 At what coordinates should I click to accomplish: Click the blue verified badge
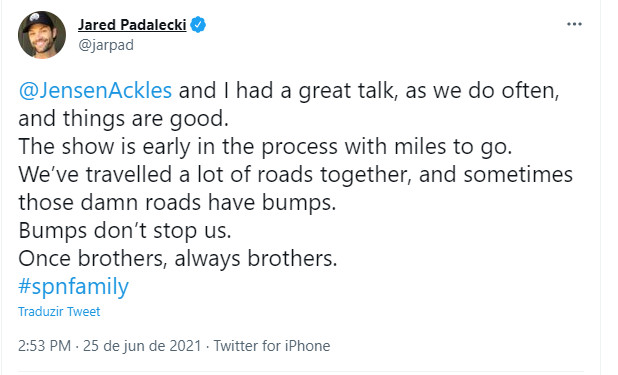[198, 25]
